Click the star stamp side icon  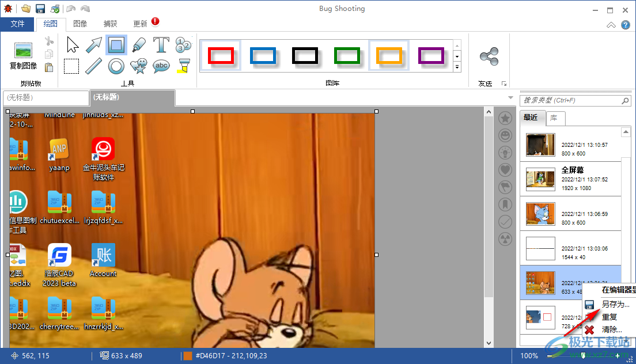[x=505, y=118]
